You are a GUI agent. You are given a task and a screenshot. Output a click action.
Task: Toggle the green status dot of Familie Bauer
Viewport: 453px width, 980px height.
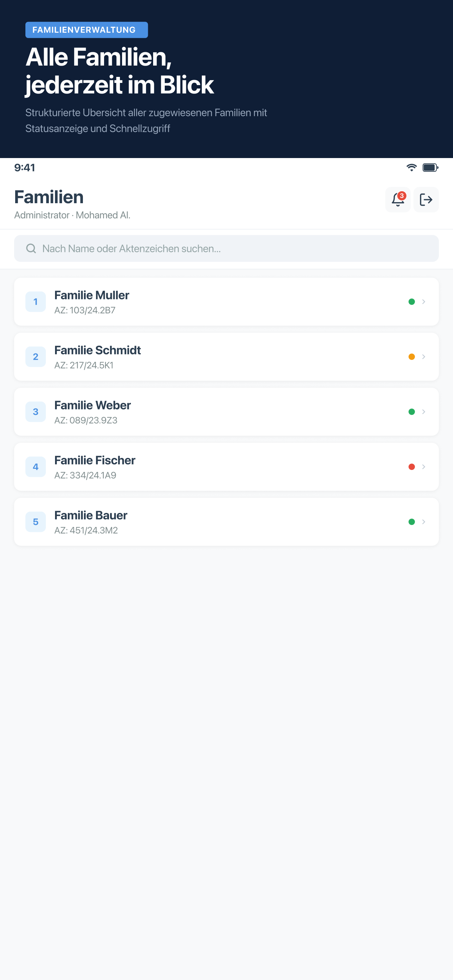tap(412, 522)
